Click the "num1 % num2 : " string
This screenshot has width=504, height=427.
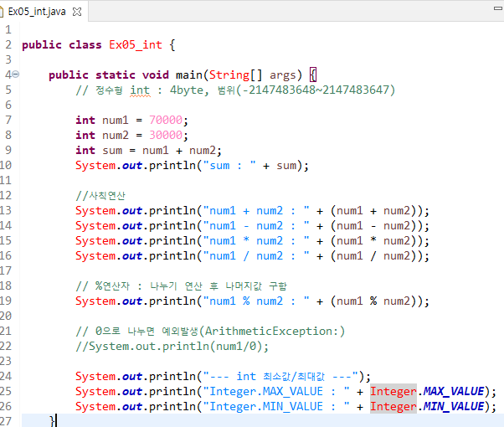(256, 301)
